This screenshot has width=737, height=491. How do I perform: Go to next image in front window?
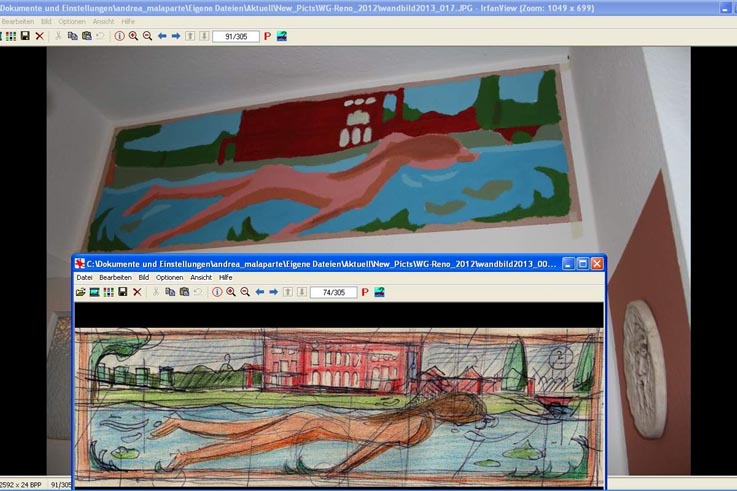[273, 292]
